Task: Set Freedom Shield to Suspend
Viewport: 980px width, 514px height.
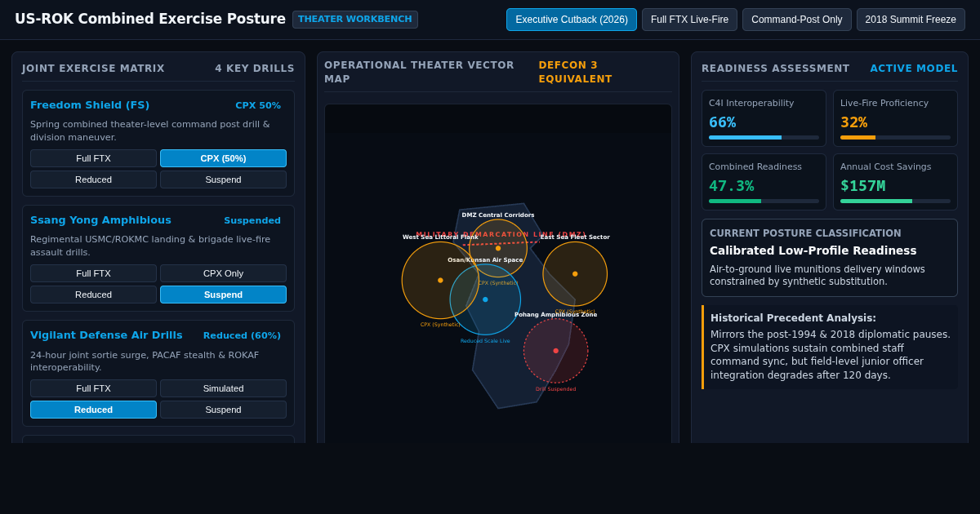Action: click(x=223, y=179)
